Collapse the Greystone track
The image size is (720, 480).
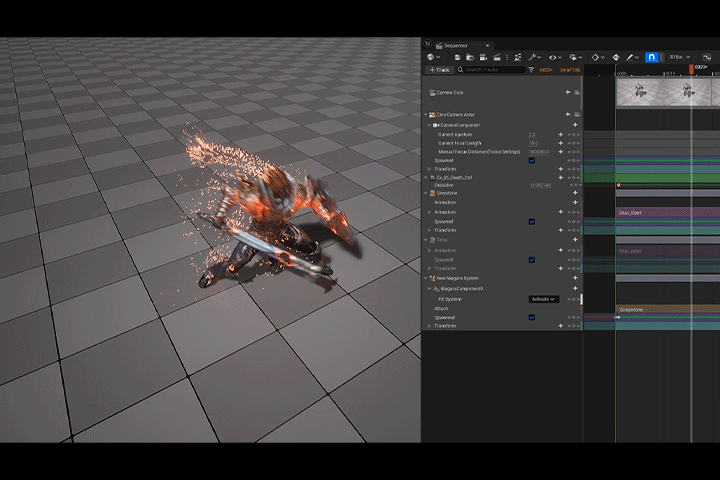pyautogui.click(x=426, y=193)
